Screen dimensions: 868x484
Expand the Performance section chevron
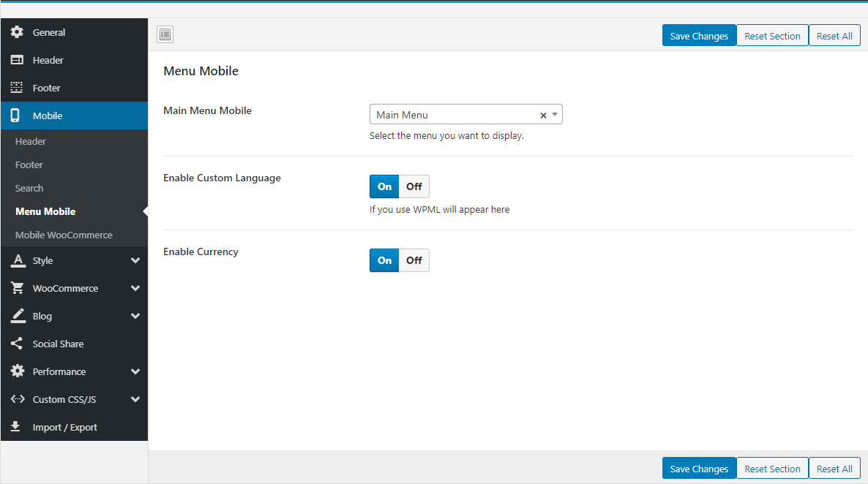point(135,371)
